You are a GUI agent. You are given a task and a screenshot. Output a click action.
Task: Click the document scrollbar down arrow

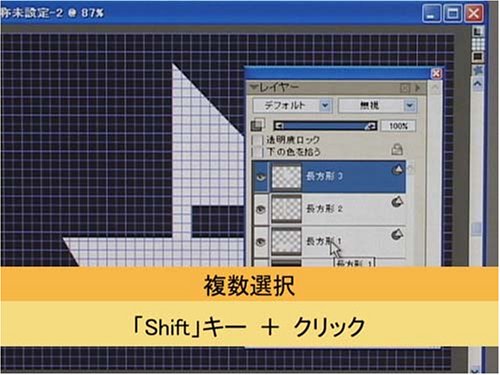point(476,370)
